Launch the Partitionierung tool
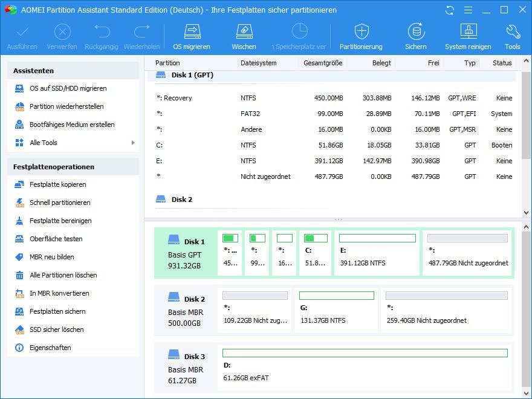 tap(361, 36)
